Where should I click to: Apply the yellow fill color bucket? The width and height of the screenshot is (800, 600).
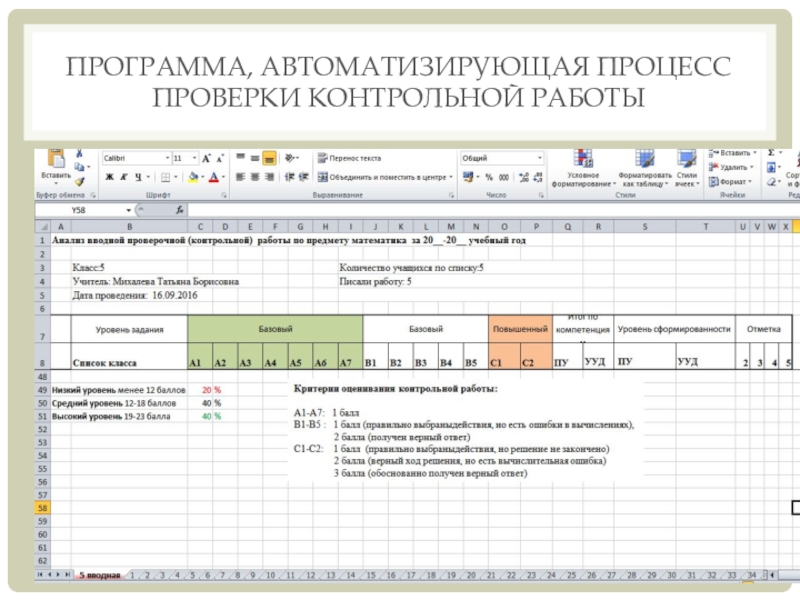point(193,178)
